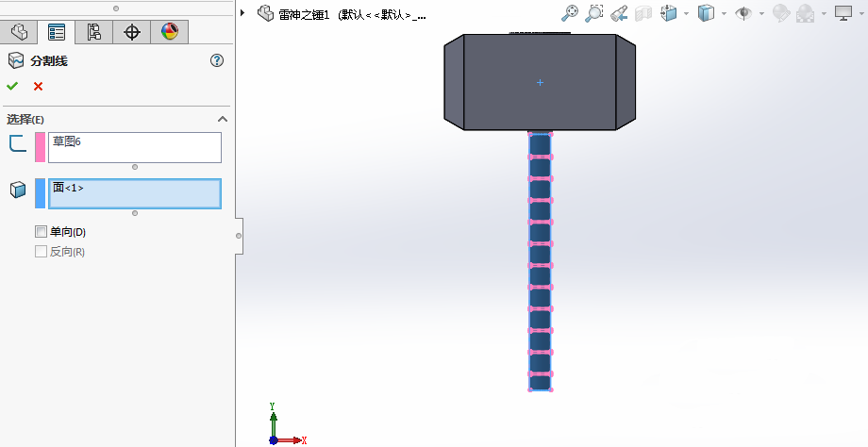Click the Apply Scene icon
The height and width of the screenshot is (447, 868).
[806, 12]
